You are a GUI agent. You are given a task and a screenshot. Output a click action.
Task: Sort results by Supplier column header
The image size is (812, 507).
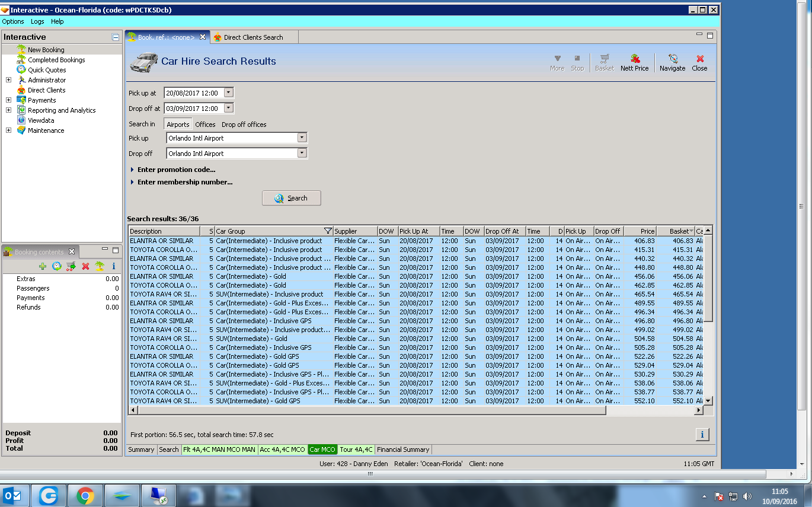point(355,231)
